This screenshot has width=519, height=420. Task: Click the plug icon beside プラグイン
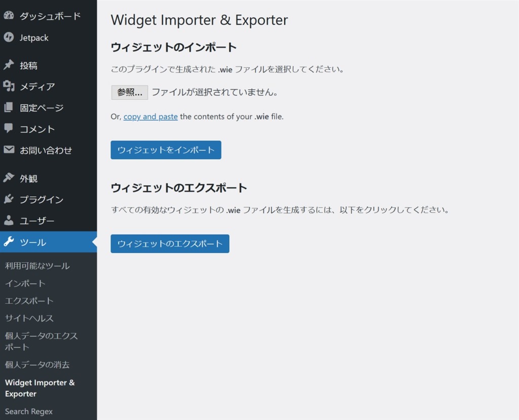click(x=9, y=199)
